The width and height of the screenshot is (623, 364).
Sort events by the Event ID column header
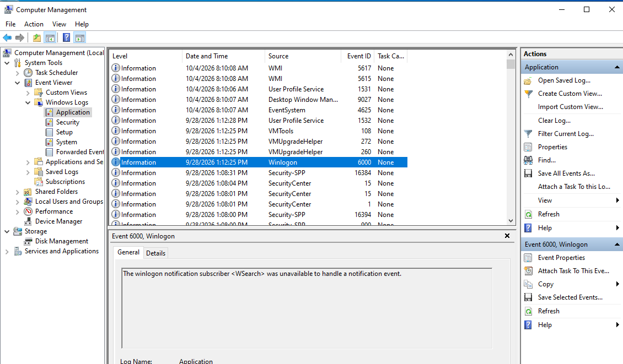(358, 56)
